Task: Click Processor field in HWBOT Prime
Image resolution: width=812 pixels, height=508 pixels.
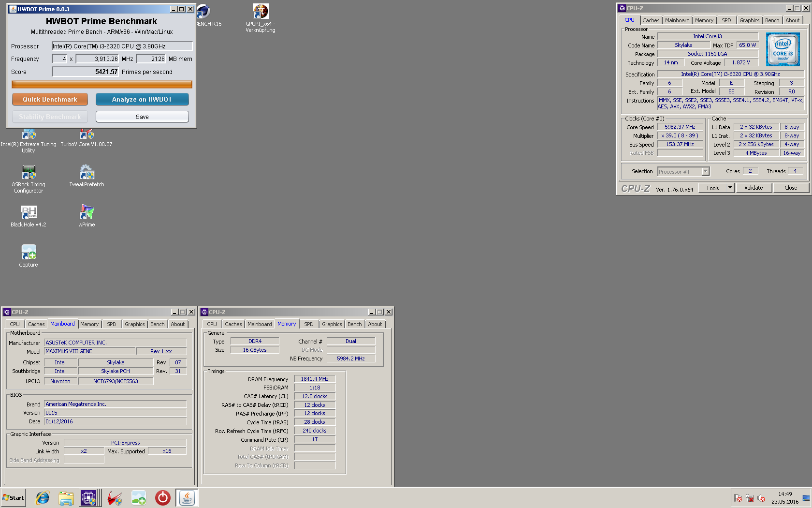Action: [x=122, y=46]
